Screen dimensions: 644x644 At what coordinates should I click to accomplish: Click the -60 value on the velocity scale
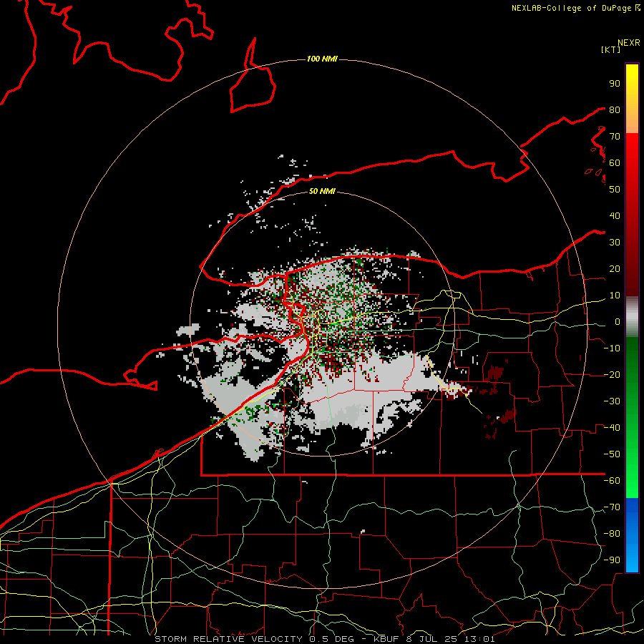[x=612, y=481]
